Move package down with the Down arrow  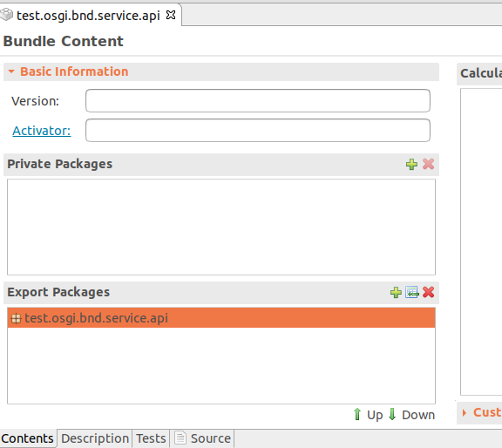[x=411, y=415]
